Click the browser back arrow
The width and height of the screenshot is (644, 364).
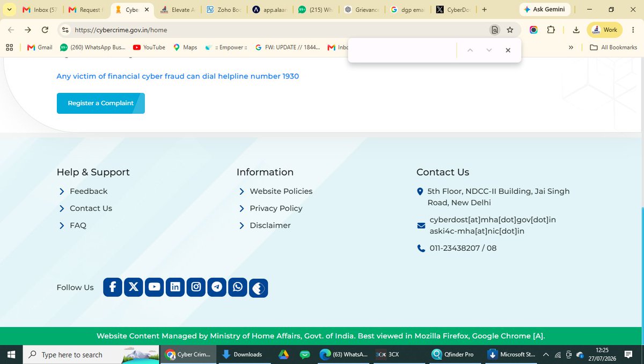point(11,30)
